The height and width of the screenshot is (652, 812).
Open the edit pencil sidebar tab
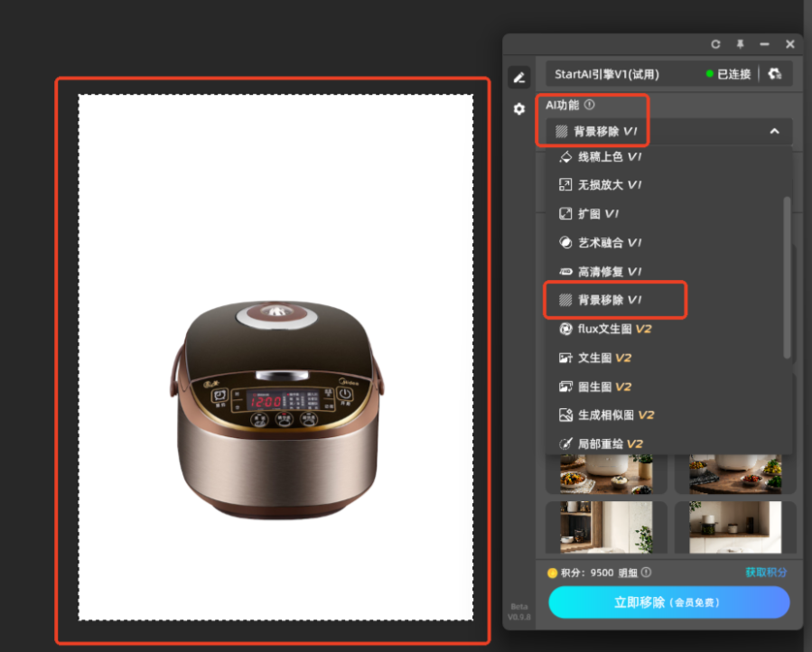[518, 78]
